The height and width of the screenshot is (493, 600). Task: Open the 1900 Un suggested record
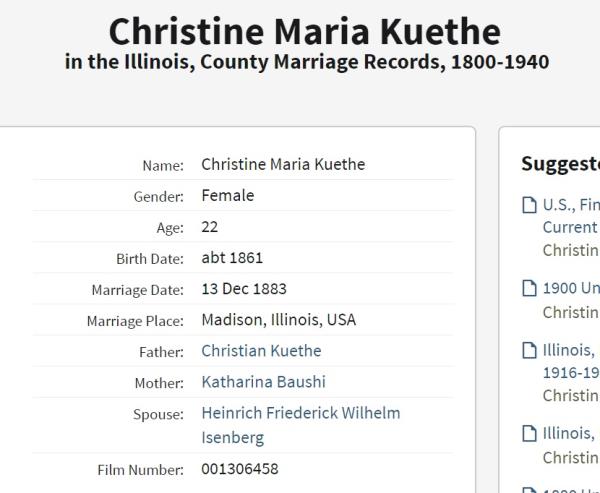point(570,289)
